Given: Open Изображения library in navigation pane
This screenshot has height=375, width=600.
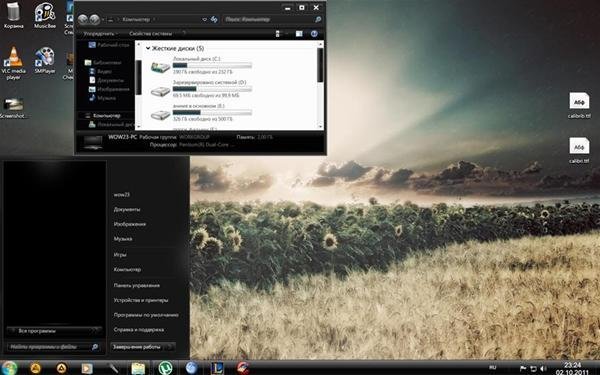Looking at the screenshot, I should (109, 89).
